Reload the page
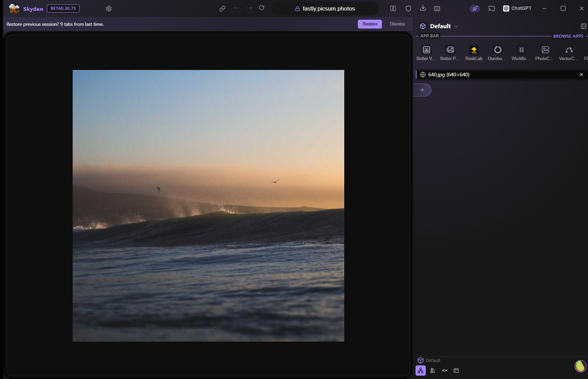Image resolution: width=588 pixels, height=379 pixels. (262, 8)
